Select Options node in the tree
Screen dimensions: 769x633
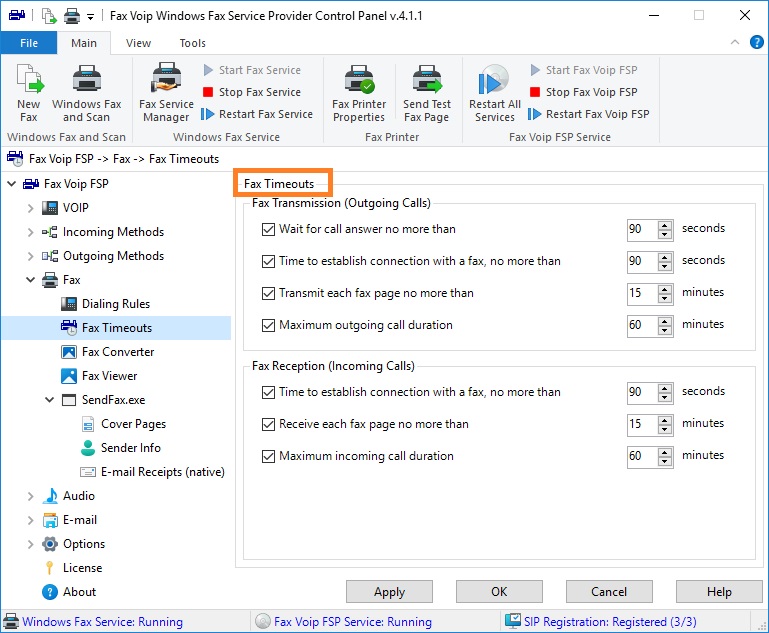(84, 544)
